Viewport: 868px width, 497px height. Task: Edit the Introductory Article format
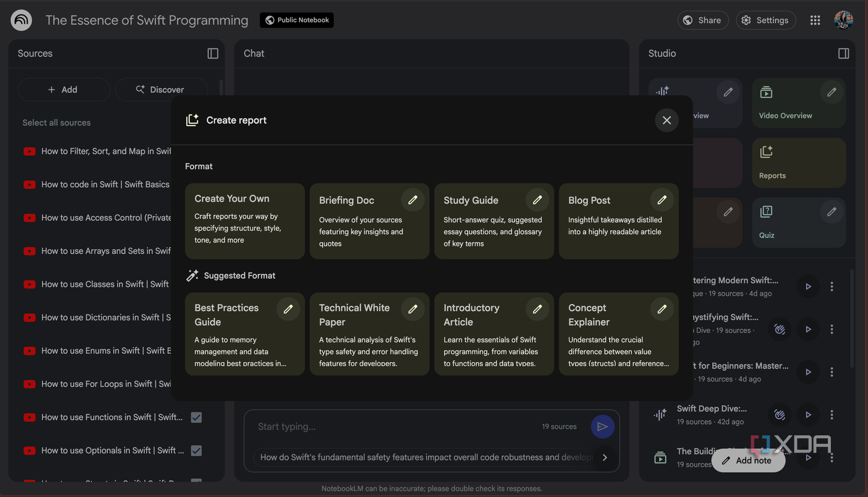coord(537,309)
